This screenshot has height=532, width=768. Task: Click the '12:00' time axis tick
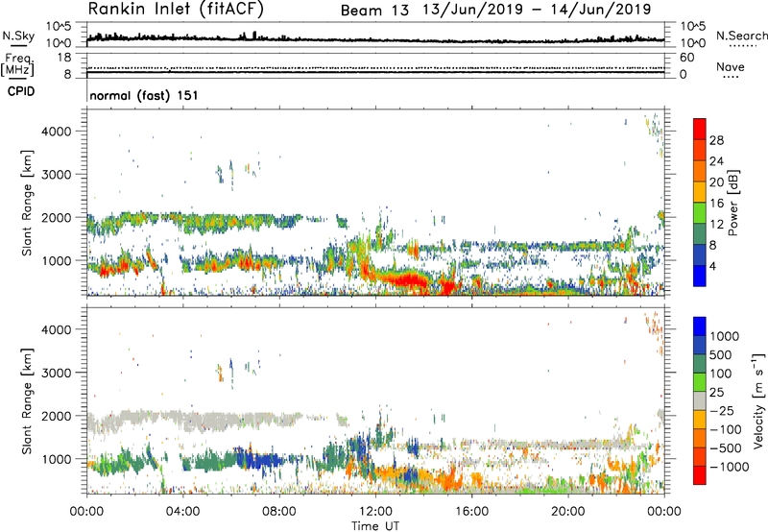click(375, 512)
